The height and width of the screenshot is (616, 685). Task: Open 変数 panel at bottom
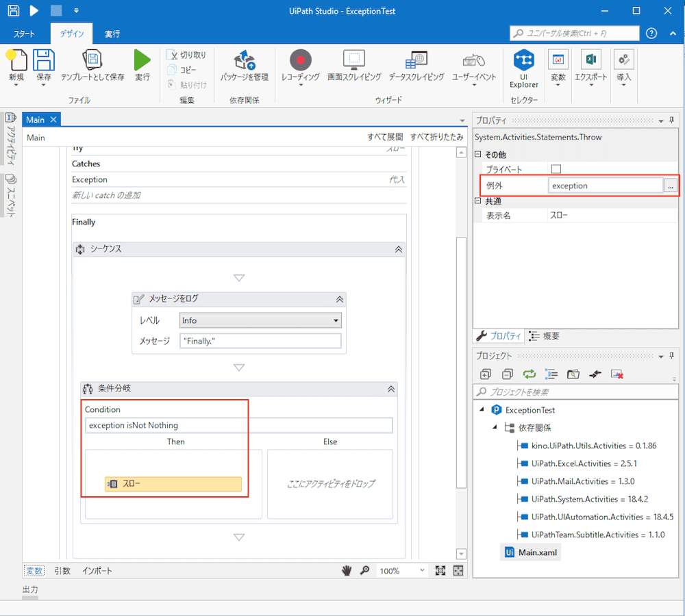pyautogui.click(x=34, y=571)
